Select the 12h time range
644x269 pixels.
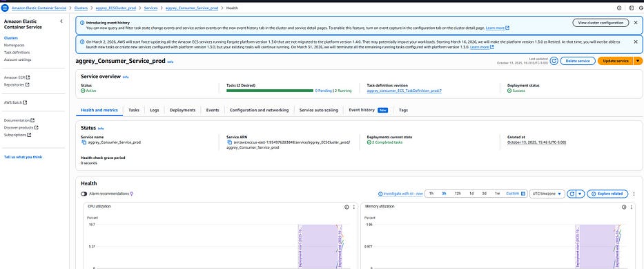coord(458,194)
